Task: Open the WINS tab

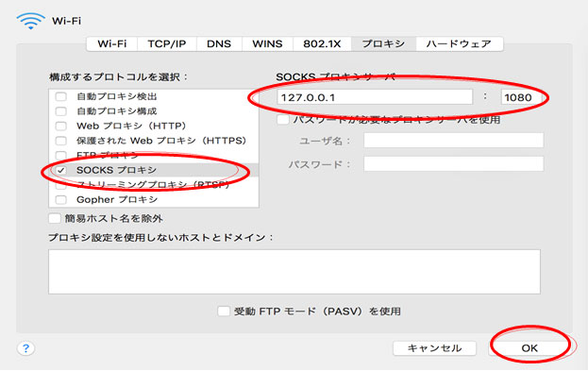Action: click(267, 43)
